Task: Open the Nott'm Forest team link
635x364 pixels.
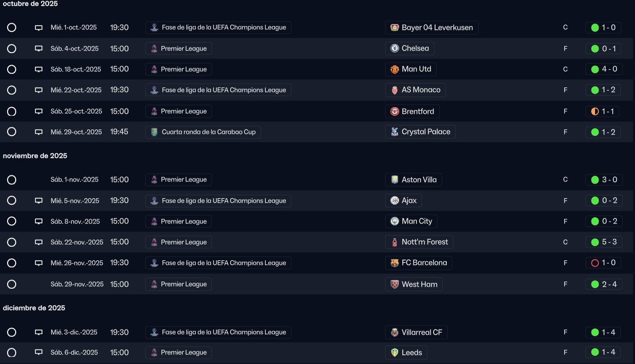Action: click(419, 242)
